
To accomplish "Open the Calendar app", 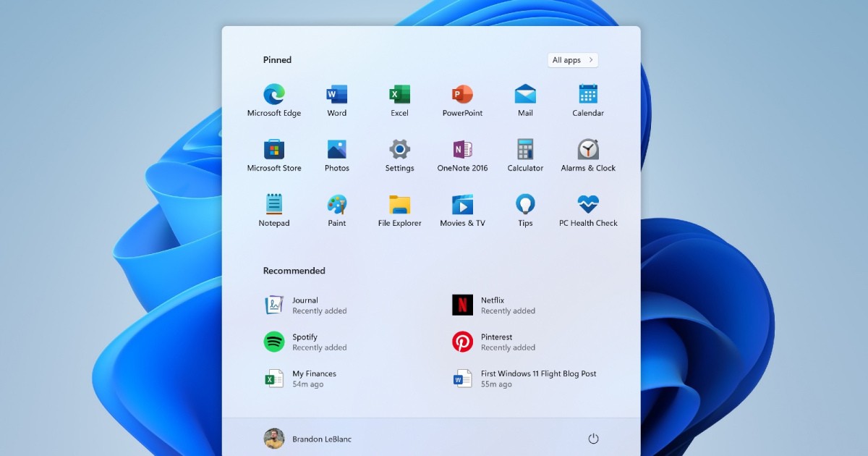I will click(x=588, y=95).
